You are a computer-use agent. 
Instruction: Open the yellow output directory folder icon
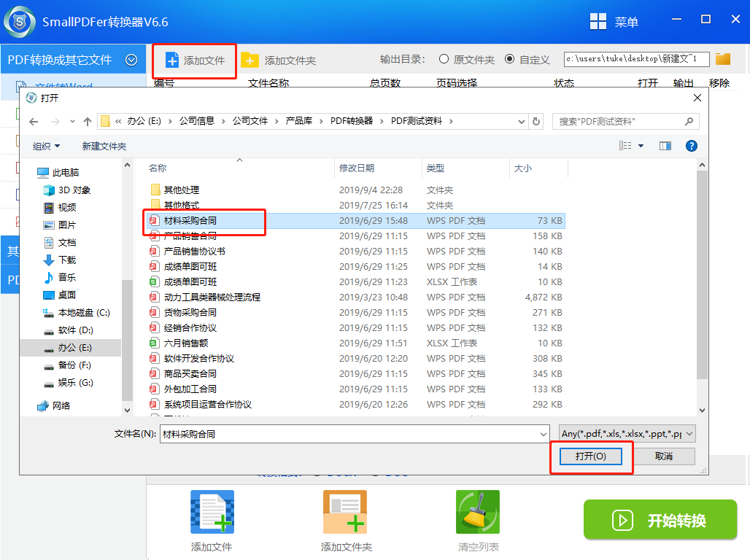722,59
